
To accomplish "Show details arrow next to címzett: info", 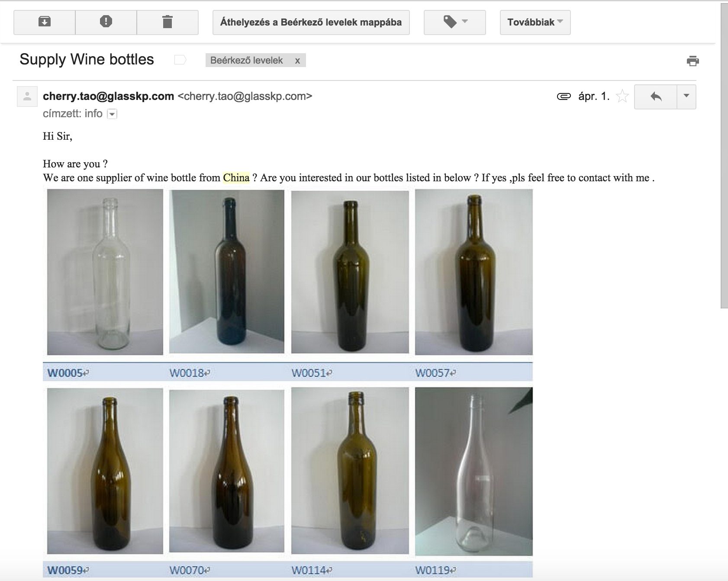I will [112, 114].
